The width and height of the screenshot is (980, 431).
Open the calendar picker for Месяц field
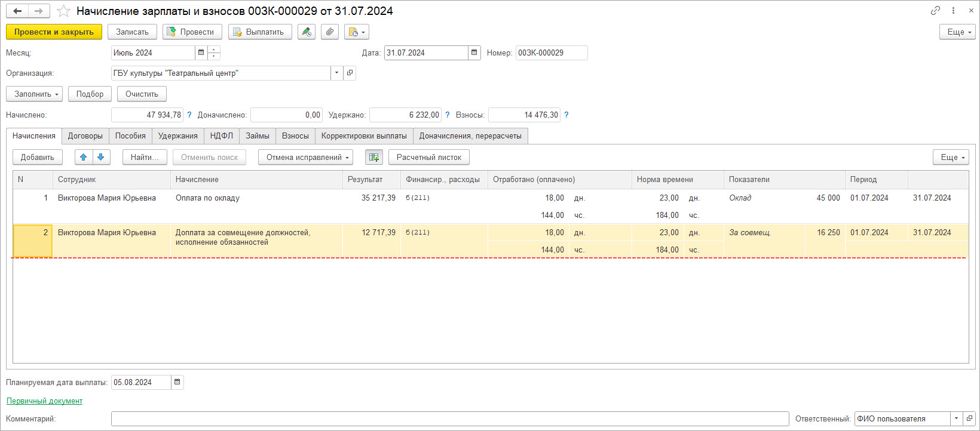[201, 53]
